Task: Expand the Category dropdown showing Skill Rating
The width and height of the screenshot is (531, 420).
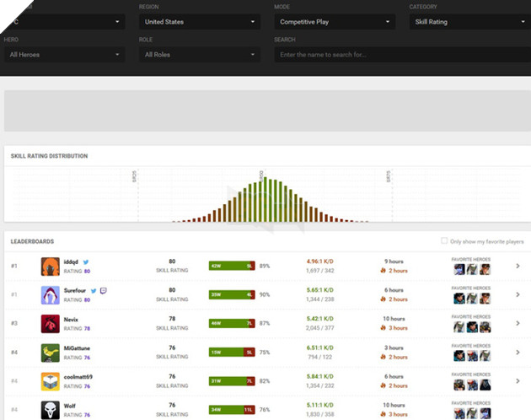Action: tap(468, 22)
